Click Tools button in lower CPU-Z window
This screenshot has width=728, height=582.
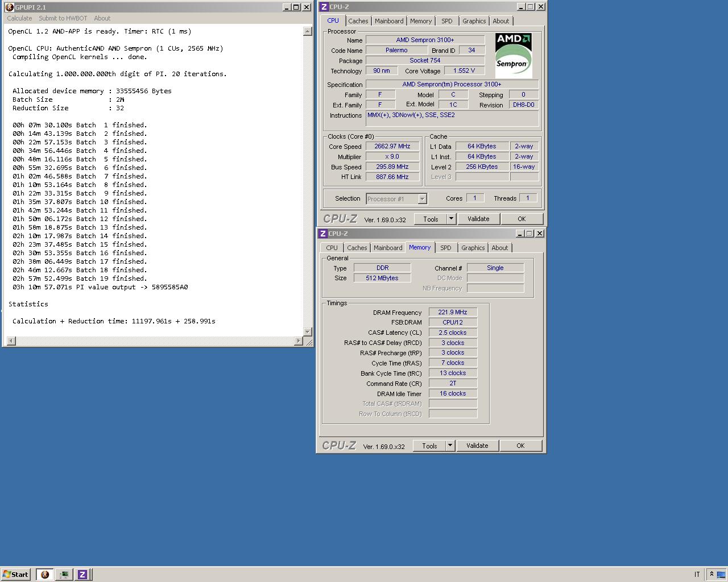tap(429, 446)
